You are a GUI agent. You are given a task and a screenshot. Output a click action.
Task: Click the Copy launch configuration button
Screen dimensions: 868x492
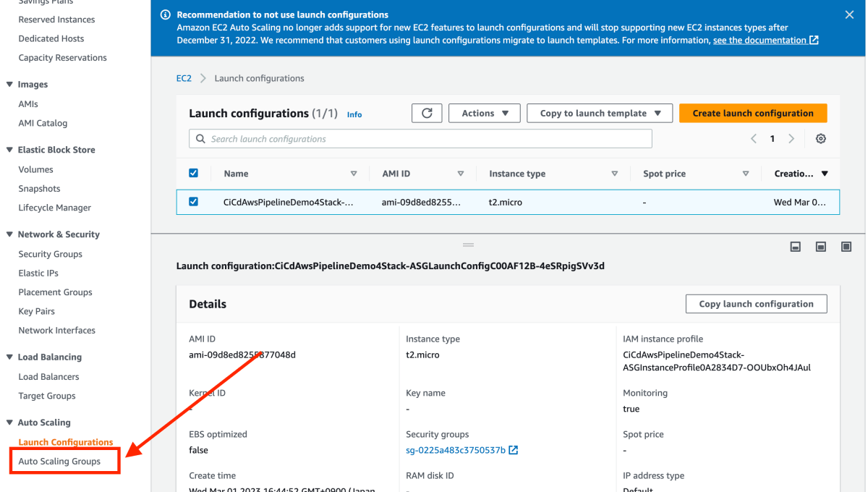[756, 304]
